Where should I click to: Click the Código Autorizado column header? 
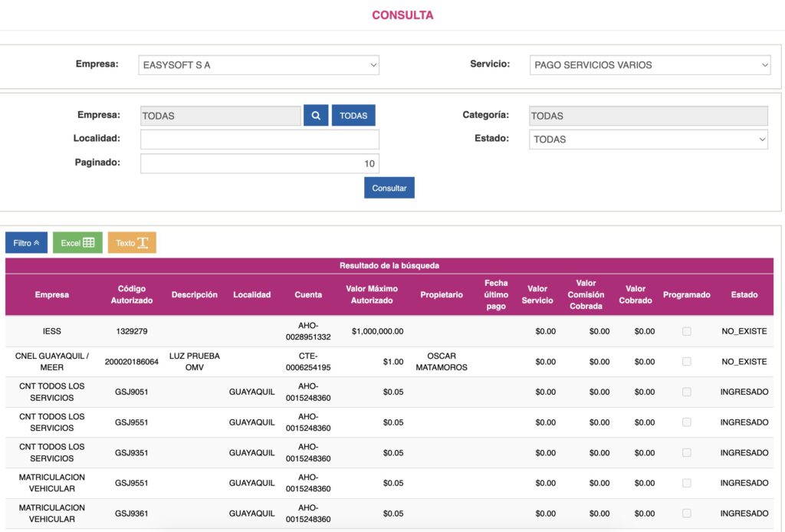[132, 295]
